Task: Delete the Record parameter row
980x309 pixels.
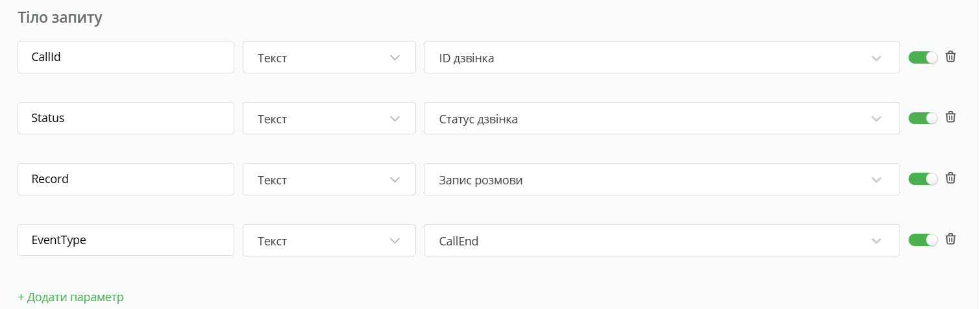Action: click(x=950, y=179)
